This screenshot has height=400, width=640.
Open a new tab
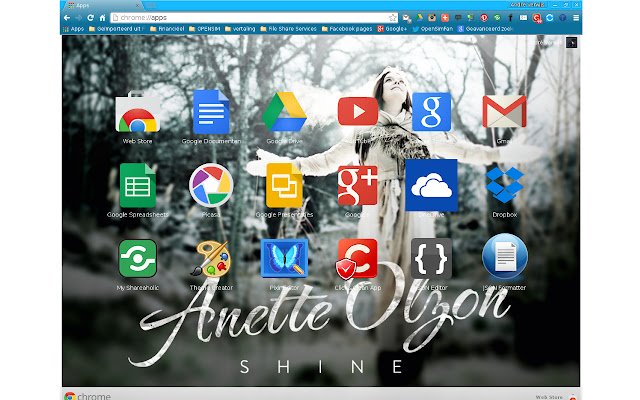click(x=151, y=5)
